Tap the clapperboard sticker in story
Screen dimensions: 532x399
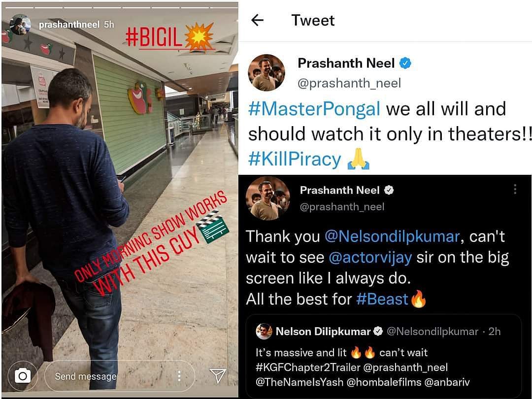[x=213, y=227]
